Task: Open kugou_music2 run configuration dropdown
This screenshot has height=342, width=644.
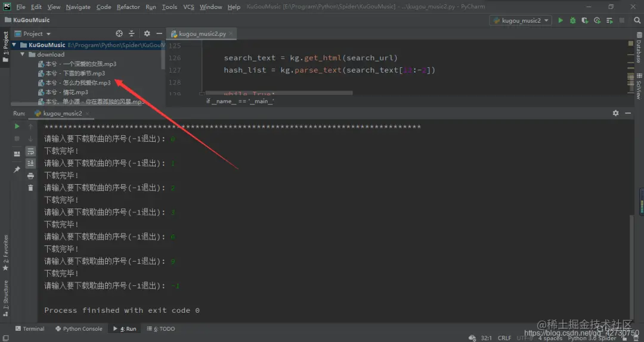Action: tap(521, 20)
